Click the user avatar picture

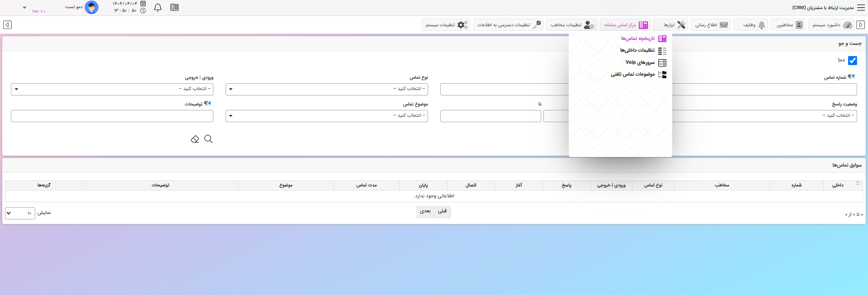(x=91, y=7)
